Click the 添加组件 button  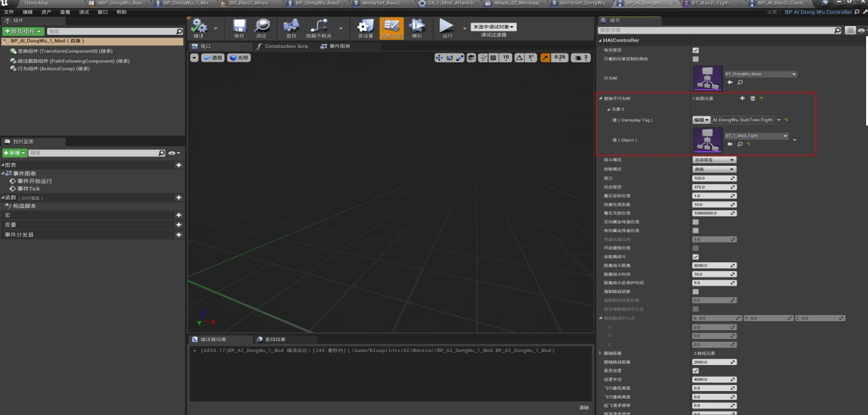[x=23, y=32]
